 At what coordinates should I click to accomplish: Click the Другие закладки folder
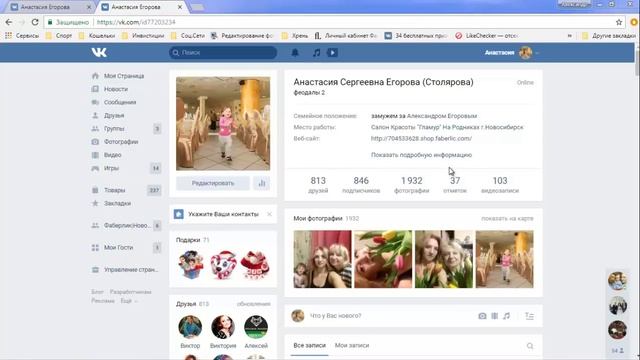click(609, 36)
